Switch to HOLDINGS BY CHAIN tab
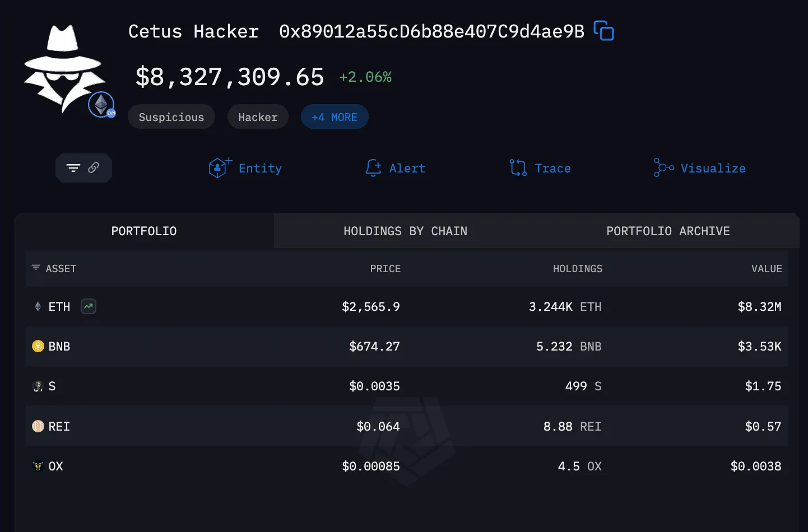The width and height of the screenshot is (808, 532). tap(405, 231)
